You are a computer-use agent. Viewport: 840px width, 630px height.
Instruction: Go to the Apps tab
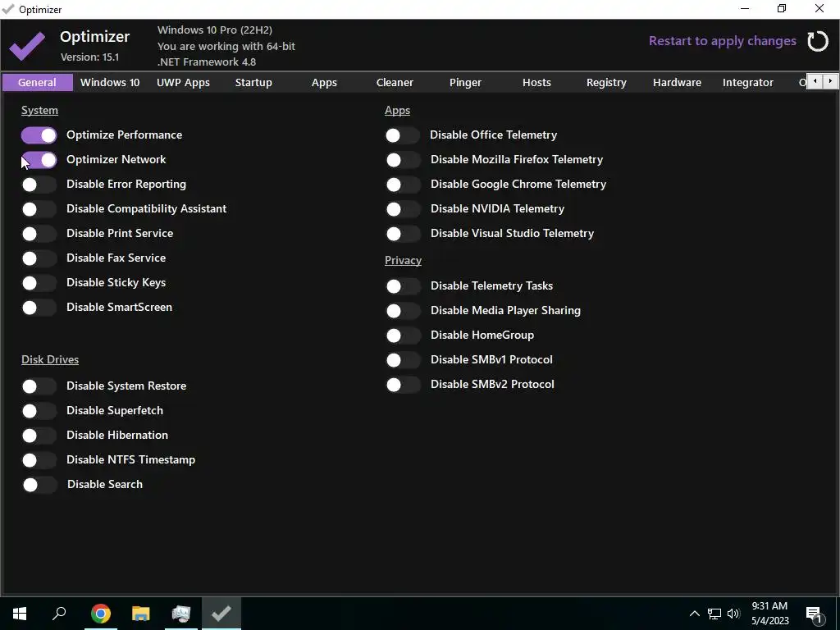[x=324, y=83]
